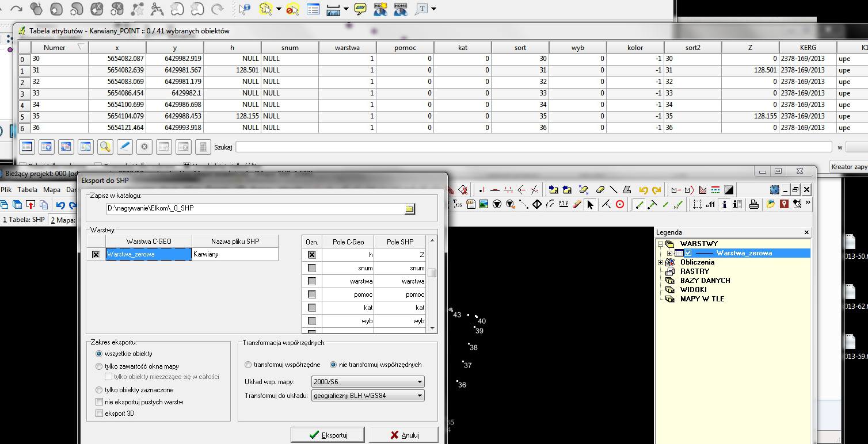Click the KERG column header
868x444 pixels.
808,48
